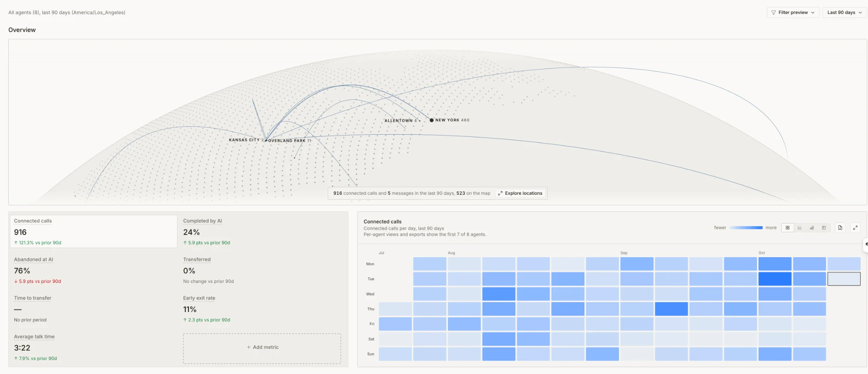Select the Abandoned at AI metric

(93, 270)
